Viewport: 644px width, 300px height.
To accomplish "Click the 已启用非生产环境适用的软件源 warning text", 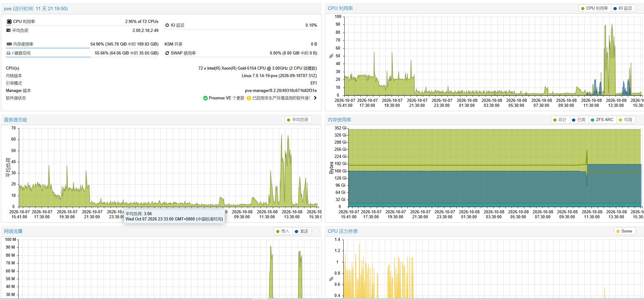I will pos(281,98).
